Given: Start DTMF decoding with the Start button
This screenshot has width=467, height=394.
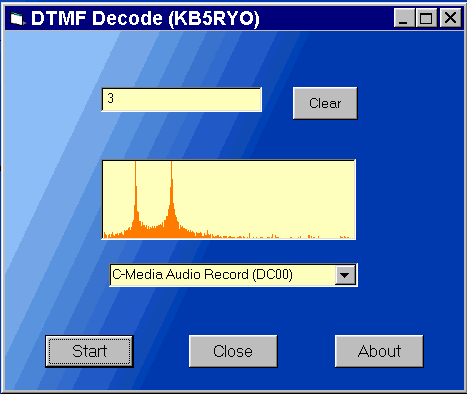Looking at the screenshot, I should pyautogui.click(x=89, y=351).
